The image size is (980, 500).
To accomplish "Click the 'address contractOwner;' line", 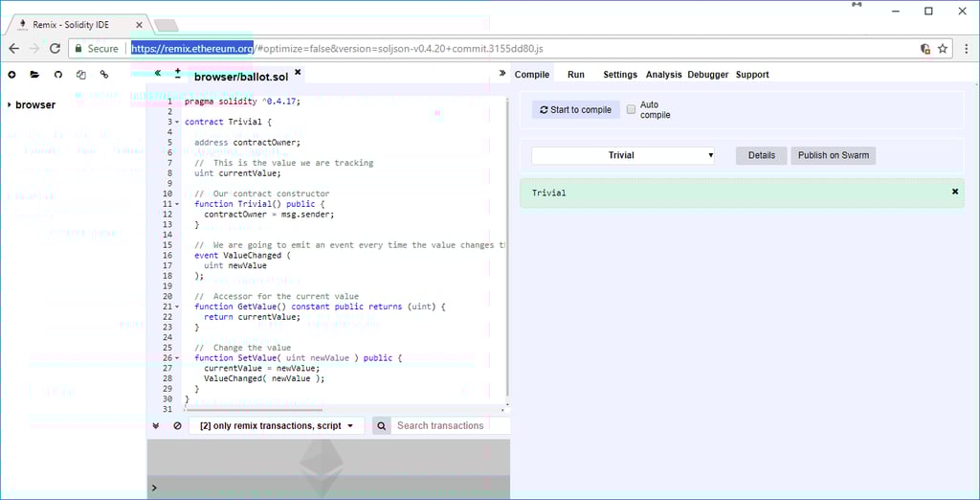I will pos(248,142).
